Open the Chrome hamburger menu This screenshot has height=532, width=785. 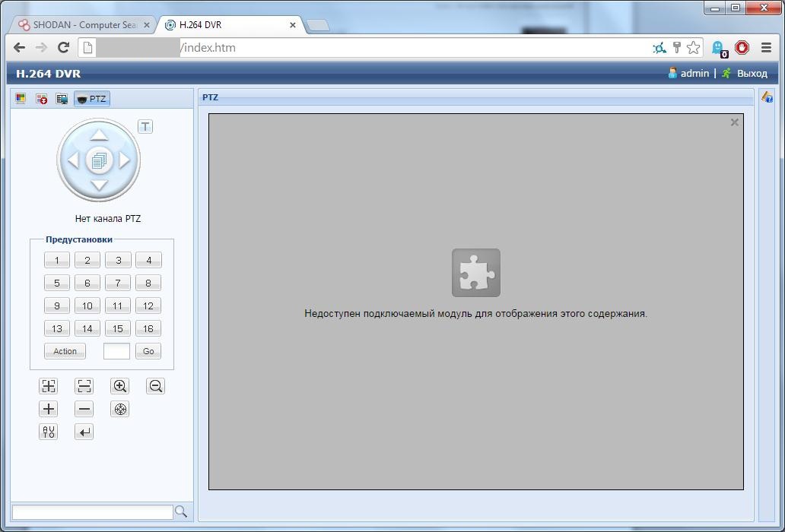tap(766, 47)
